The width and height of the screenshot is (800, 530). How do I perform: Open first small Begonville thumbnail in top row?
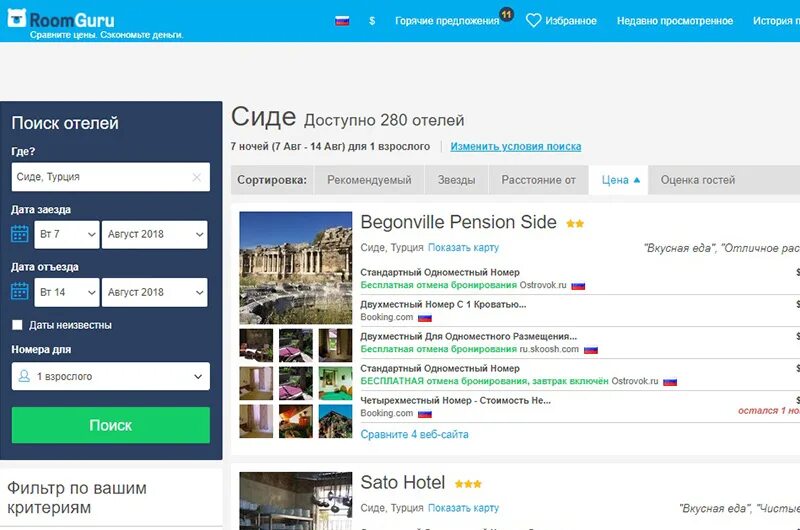256,345
